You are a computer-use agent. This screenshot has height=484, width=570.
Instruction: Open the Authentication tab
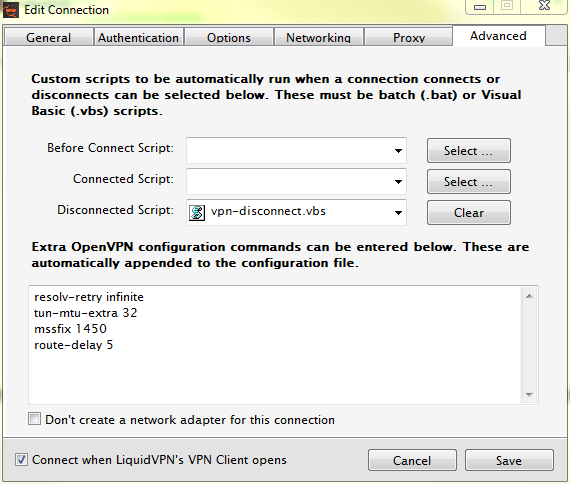139,37
